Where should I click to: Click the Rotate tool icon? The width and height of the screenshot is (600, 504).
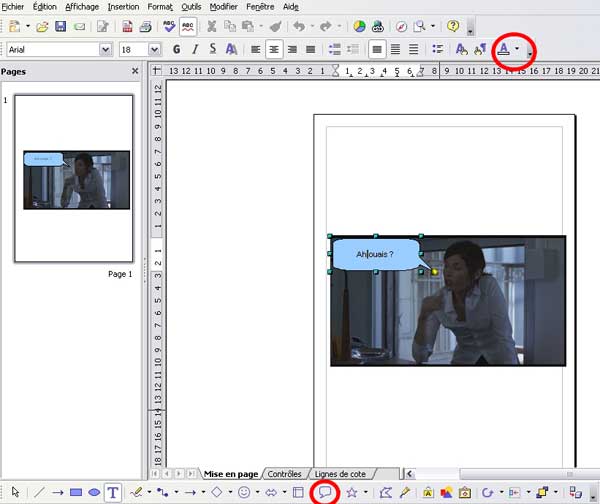click(487, 493)
